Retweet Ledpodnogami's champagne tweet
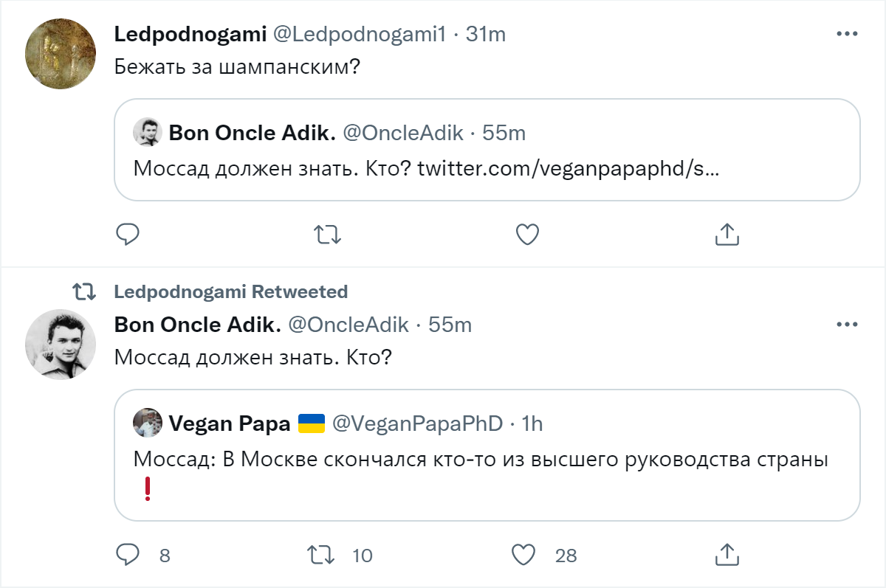This screenshot has width=886, height=588. pos(327,235)
